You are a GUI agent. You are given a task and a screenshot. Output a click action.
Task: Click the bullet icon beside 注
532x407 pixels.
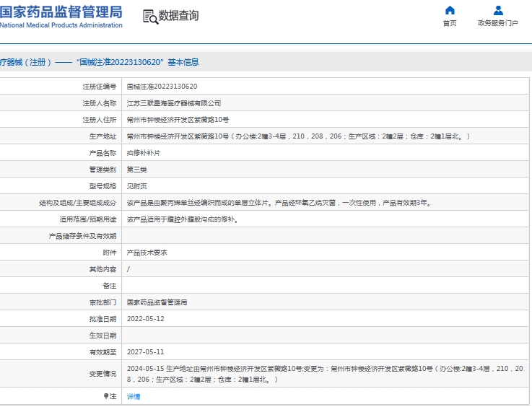coord(106,395)
